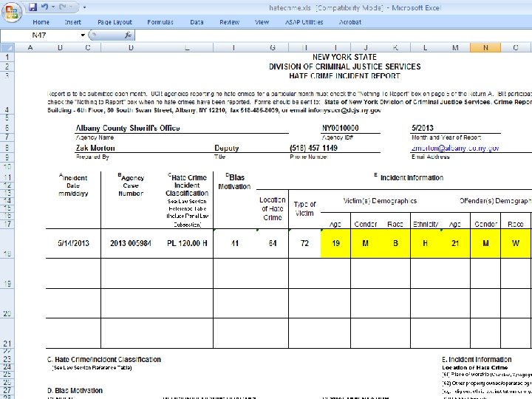Switch to the Formulas tab
The width and height of the screenshot is (532, 399).
click(160, 22)
